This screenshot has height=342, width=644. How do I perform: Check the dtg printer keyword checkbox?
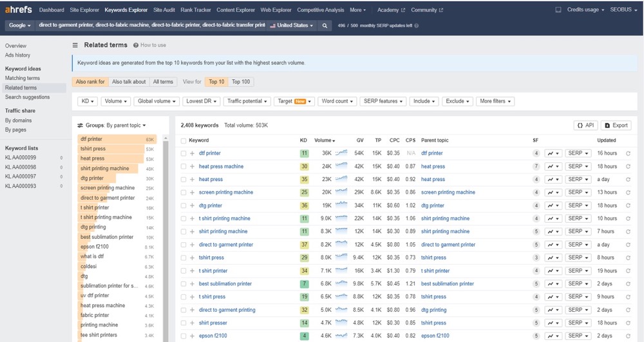point(184,205)
